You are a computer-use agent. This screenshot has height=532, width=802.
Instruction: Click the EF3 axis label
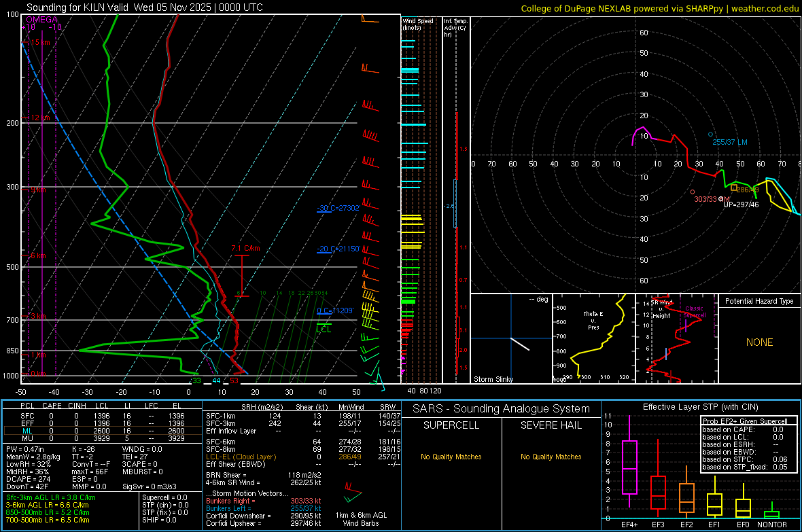click(x=658, y=525)
